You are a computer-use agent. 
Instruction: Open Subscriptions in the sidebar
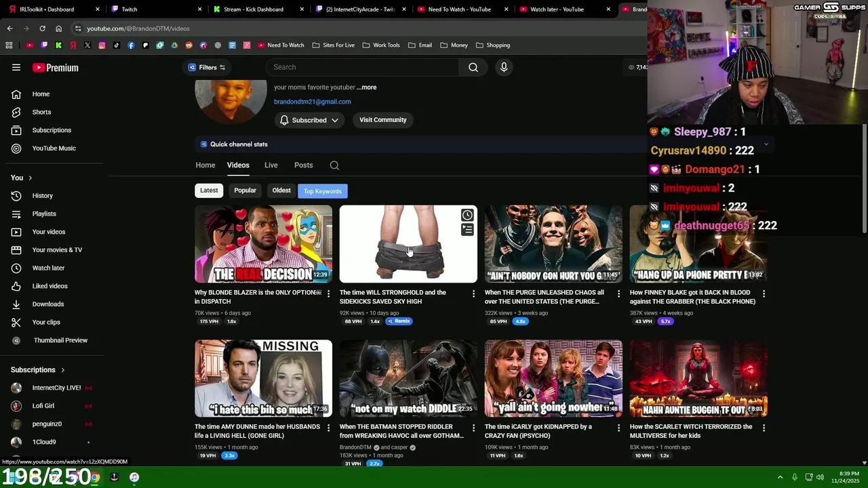tap(52, 130)
